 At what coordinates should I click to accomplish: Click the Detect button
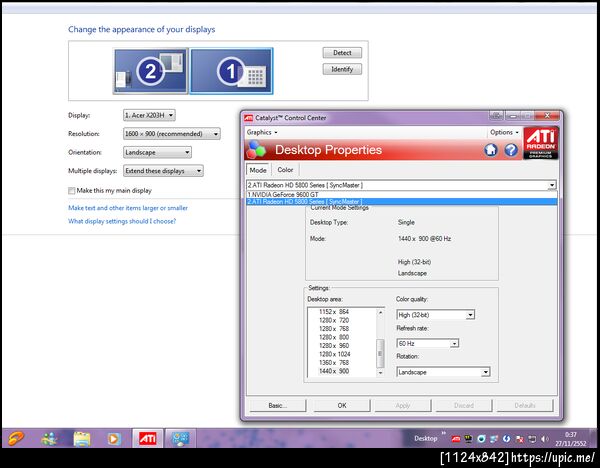click(342, 53)
